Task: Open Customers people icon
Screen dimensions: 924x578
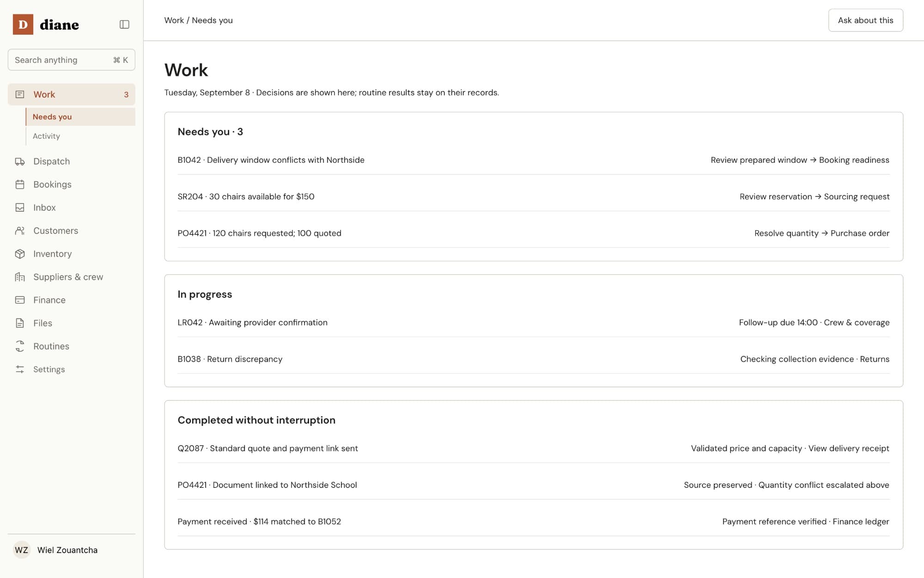Action: click(x=20, y=231)
